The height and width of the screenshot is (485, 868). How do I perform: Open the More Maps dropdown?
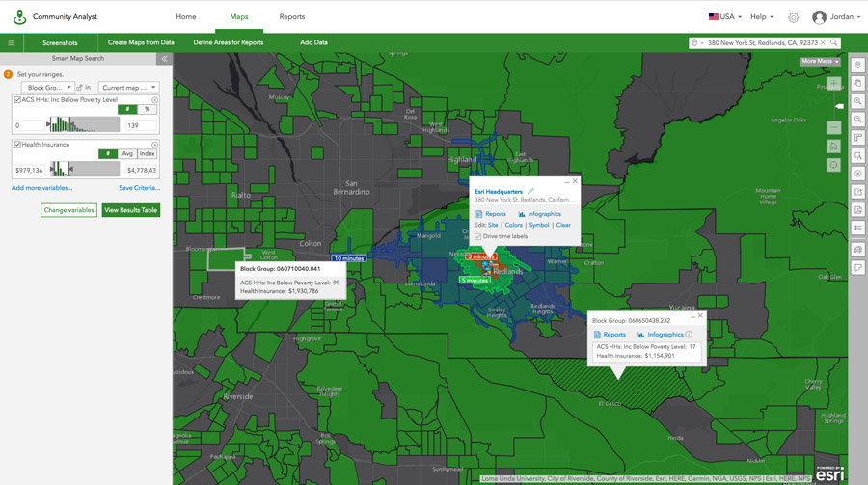(x=821, y=61)
